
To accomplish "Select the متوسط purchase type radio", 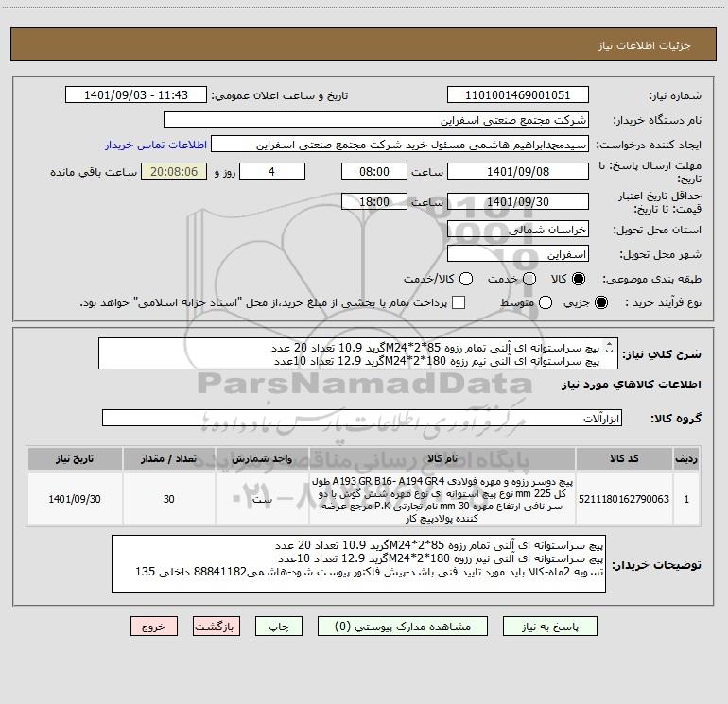I will coord(546,302).
